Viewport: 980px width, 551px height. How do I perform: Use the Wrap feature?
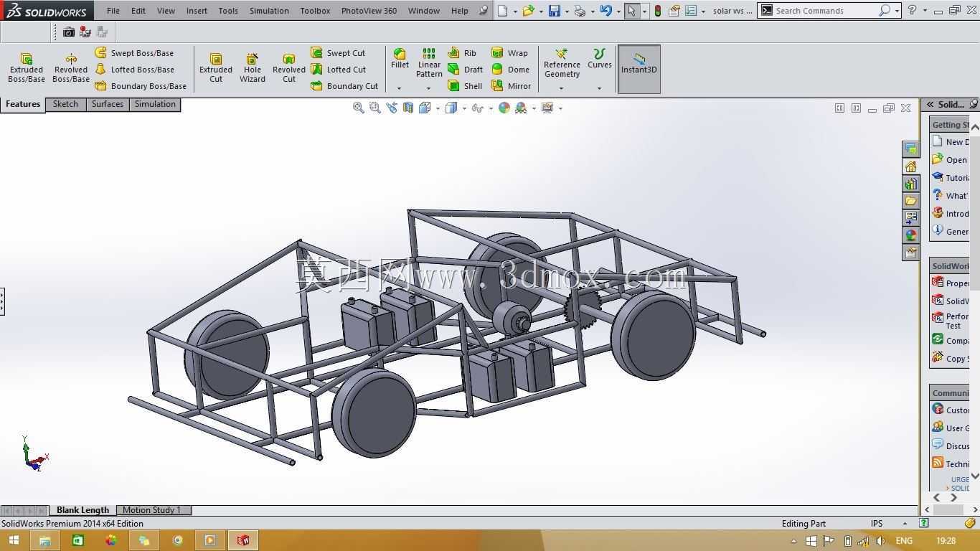click(x=509, y=53)
